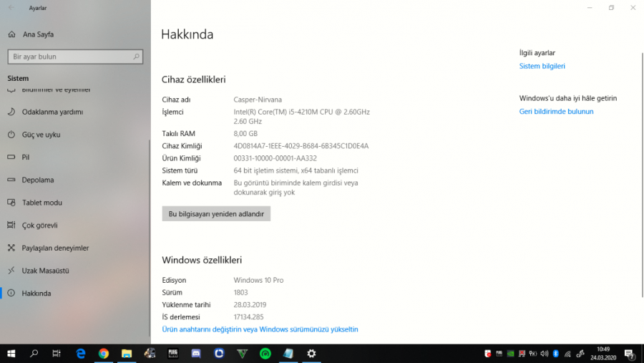Image resolution: width=644 pixels, height=363 pixels.
Task: Click the İS derlemesi value 17134.285
Action: pos(248,317)
